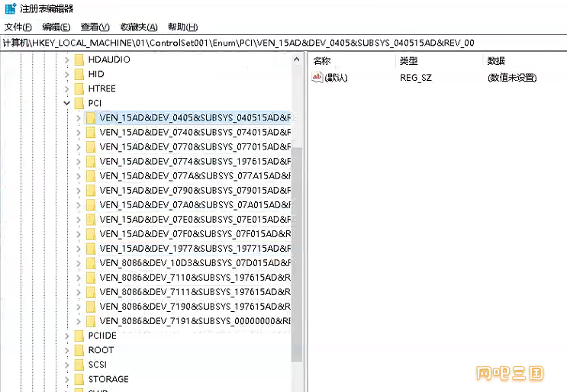Select the VEN_15AD&DEV_07E0 tree key
The height and width of the screenshot is (392, 567).
tap(195, 220)
